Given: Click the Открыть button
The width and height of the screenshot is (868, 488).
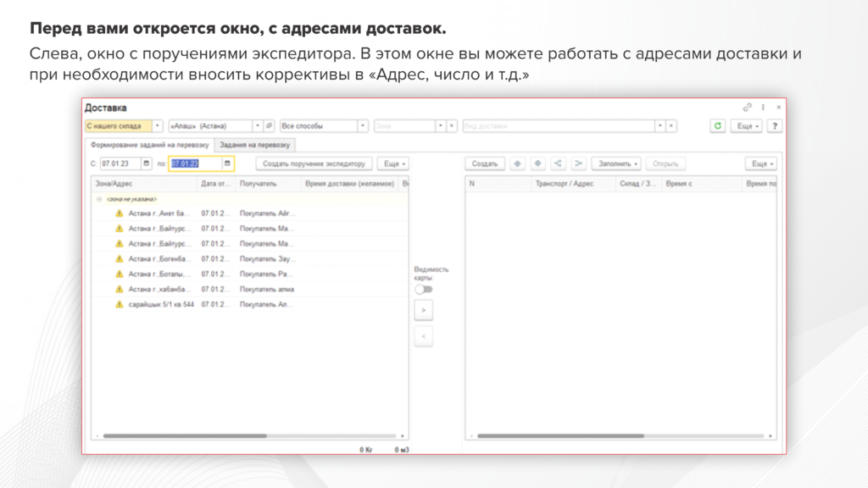Looking at the screenshot, I should [665, 164].
